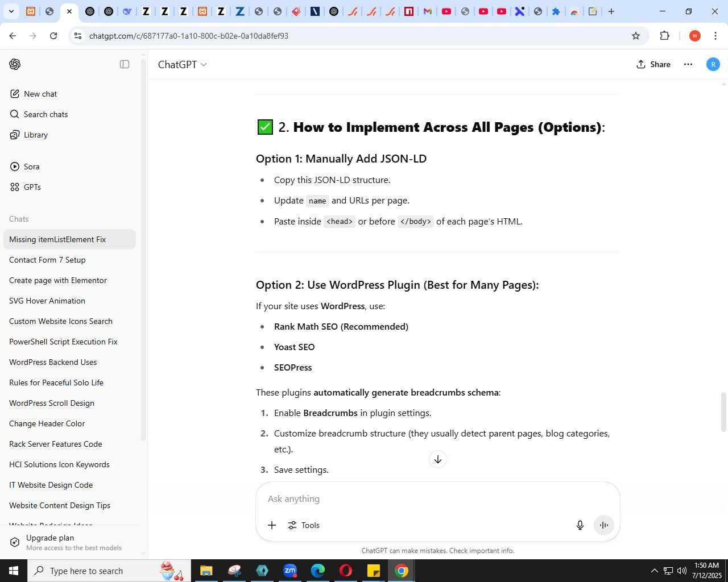Open File Explorer from the taskbar
Screen dimensions: 728x582
(x=206, y=571)
